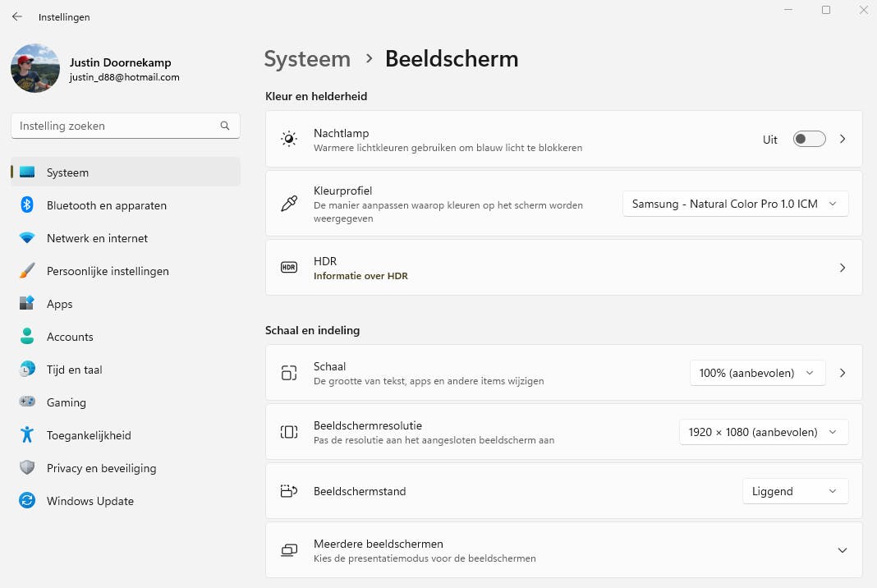Click the Windows Update sync icon
The image size is (877, 588).
(x=27, y=501)
